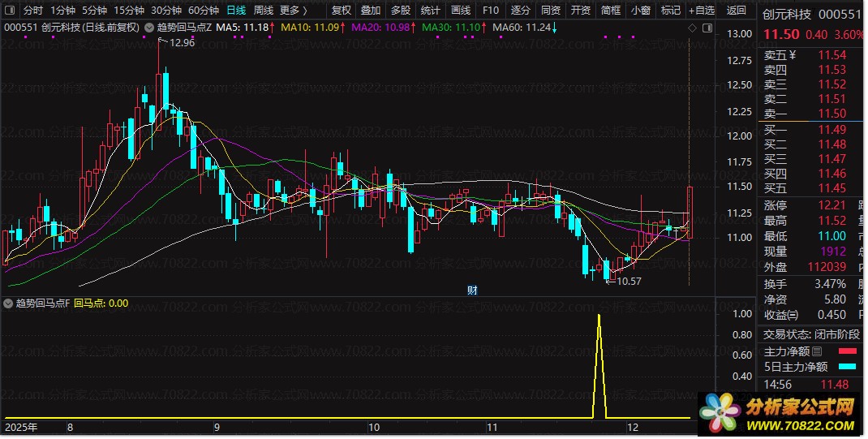Select the 买一 11.49 order row
The image size is (868, 439).
click(x=810, y=130)
